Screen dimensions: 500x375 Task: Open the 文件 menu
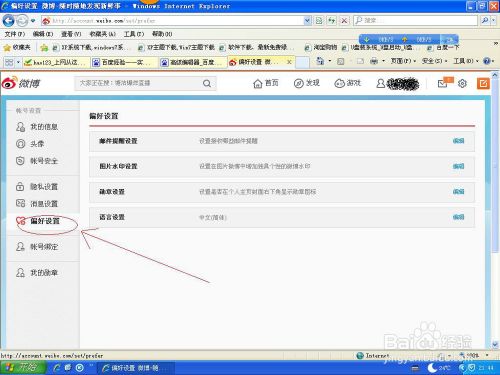coord(15,34)
